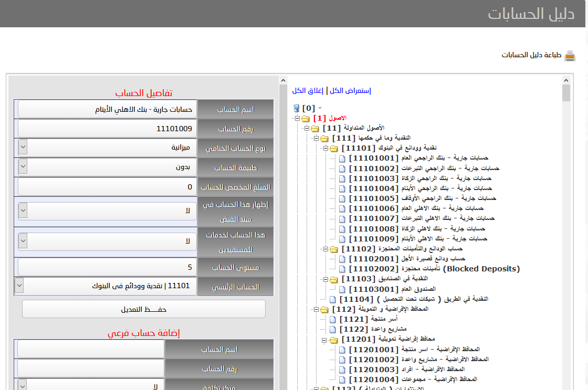Click the اسم الحساب field in account details
Screen dimensions: 588x390
point(108,109)
